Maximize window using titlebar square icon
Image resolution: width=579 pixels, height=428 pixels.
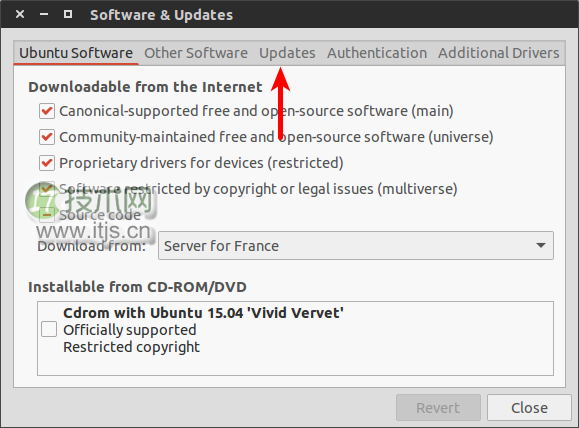[68, 14]
